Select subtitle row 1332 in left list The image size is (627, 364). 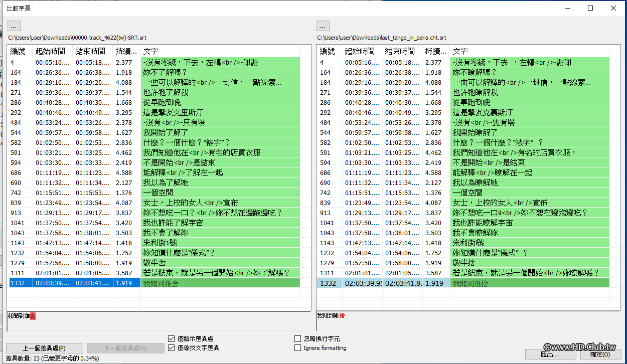(75, 282)
